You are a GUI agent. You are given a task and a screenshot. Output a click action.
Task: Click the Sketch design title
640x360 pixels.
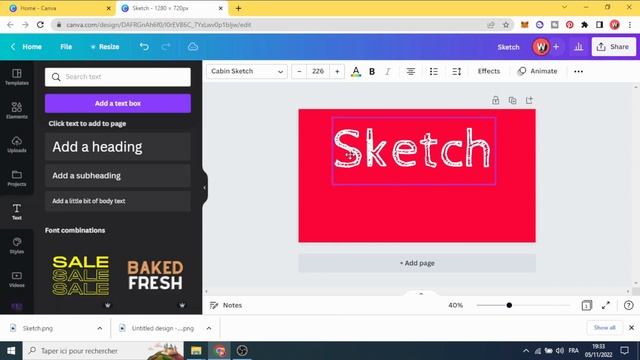(x=508, y=47)
